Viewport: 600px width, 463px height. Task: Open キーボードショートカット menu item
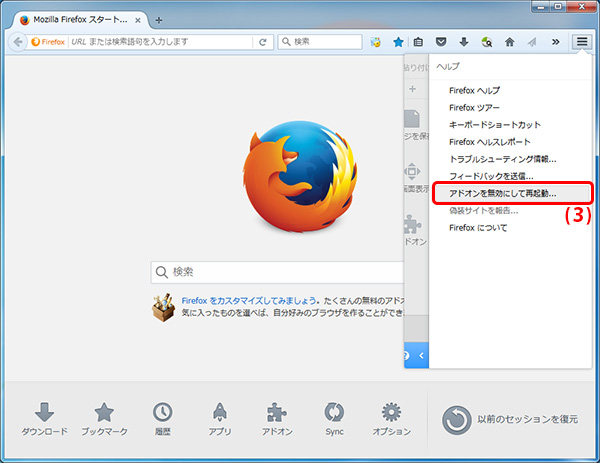(495, 125)
